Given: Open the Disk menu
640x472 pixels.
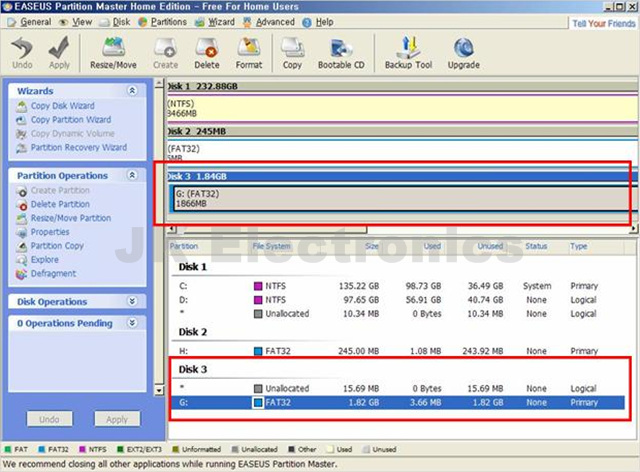Looking at the screenshot, I should (x=115, y=22).
